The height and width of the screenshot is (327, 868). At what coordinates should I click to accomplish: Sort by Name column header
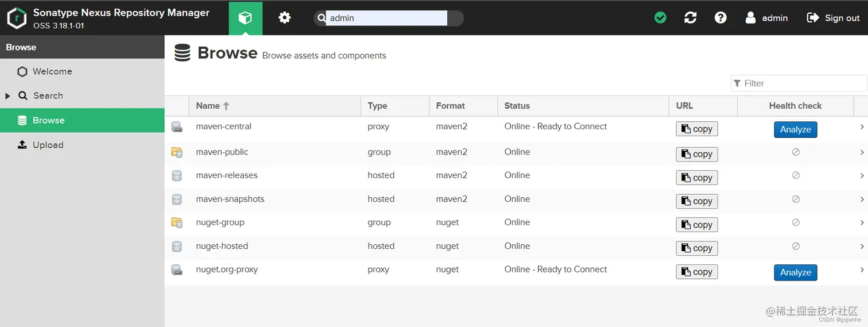pos(208,106)
